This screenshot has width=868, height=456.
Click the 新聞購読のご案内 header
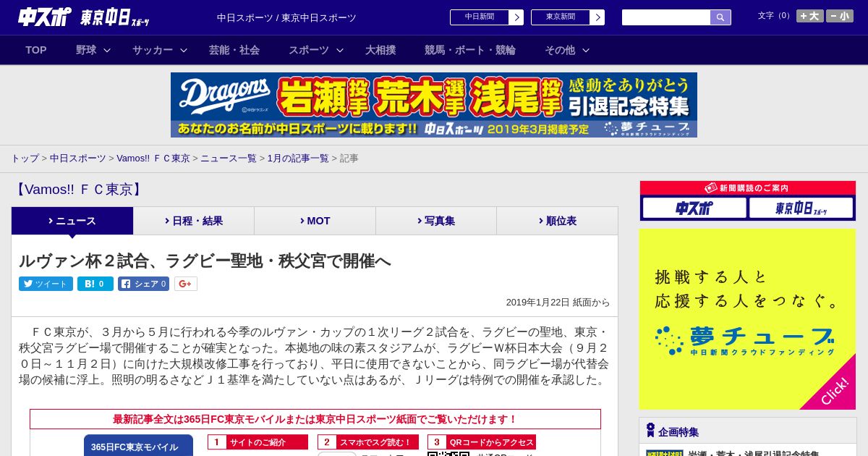tap(747, 188)
